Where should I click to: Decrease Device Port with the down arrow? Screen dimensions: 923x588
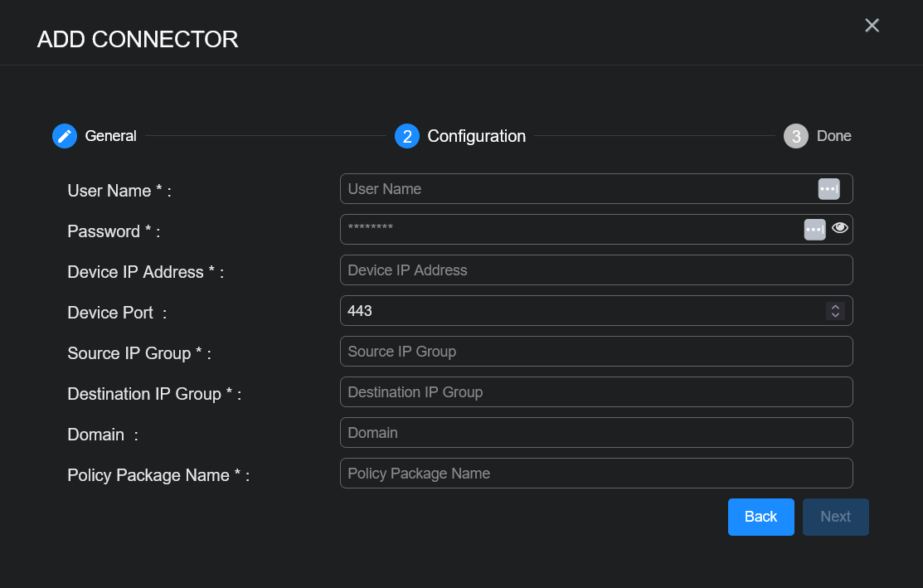click(835, 315)
